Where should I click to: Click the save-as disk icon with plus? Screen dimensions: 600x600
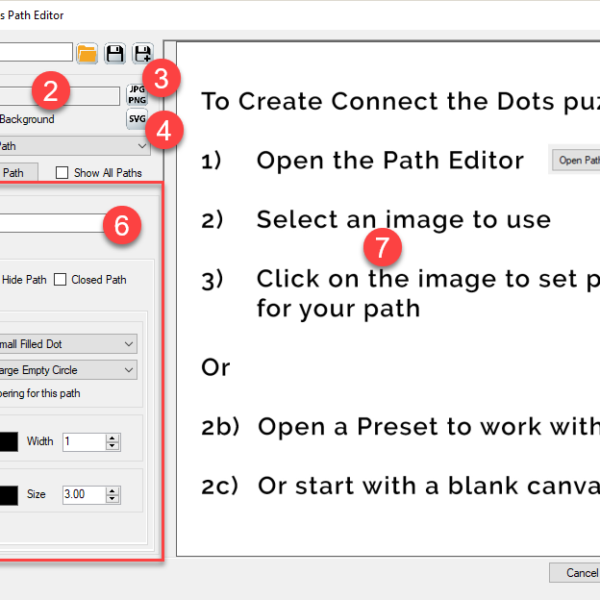pyautogui.click(x=143, y=54)
